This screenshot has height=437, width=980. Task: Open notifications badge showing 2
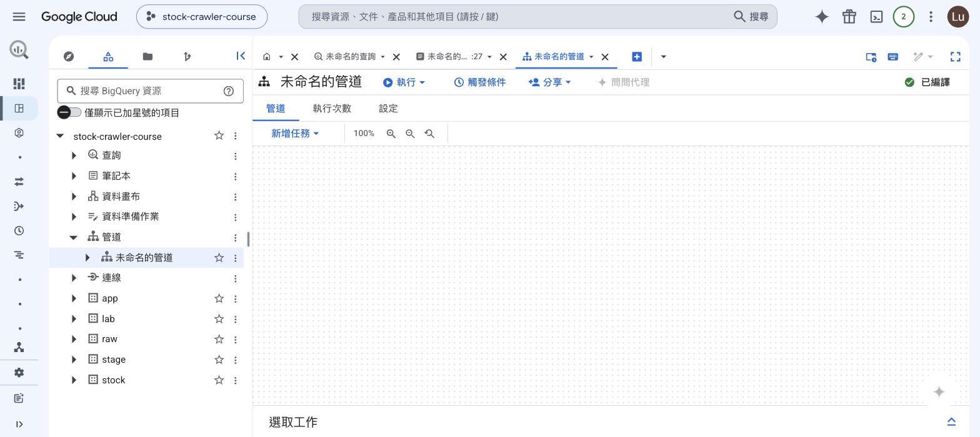pos(903,17)
